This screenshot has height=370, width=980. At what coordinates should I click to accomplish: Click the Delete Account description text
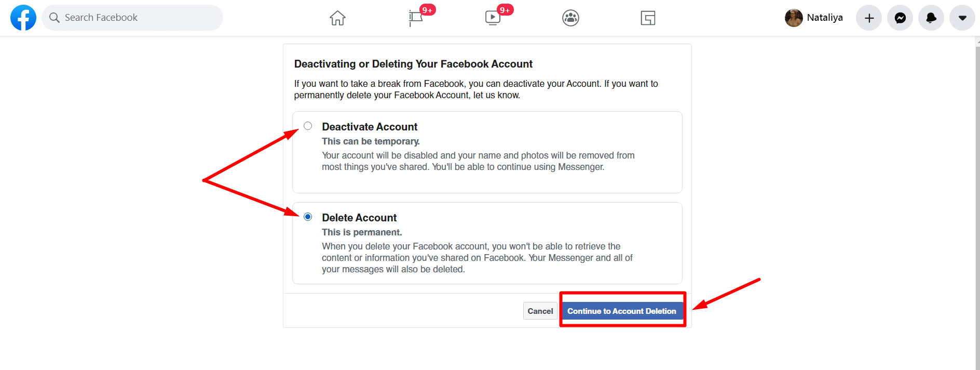tap(477, 257)
